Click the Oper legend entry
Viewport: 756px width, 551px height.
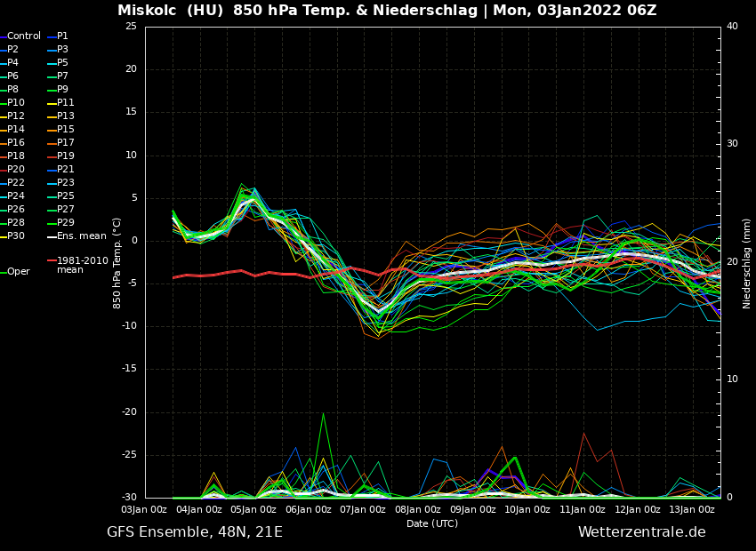pos(18,272)
